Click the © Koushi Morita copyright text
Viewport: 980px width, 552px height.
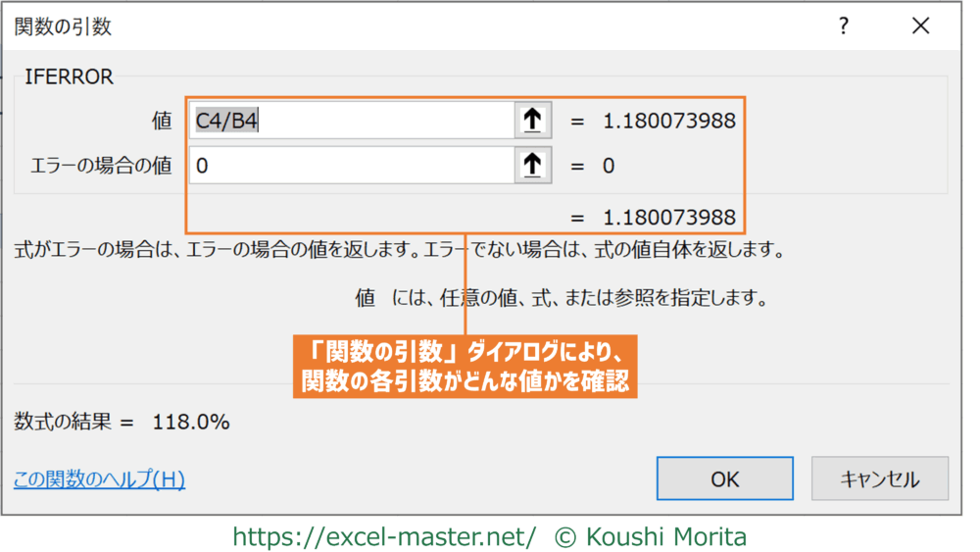coord(651,536)
